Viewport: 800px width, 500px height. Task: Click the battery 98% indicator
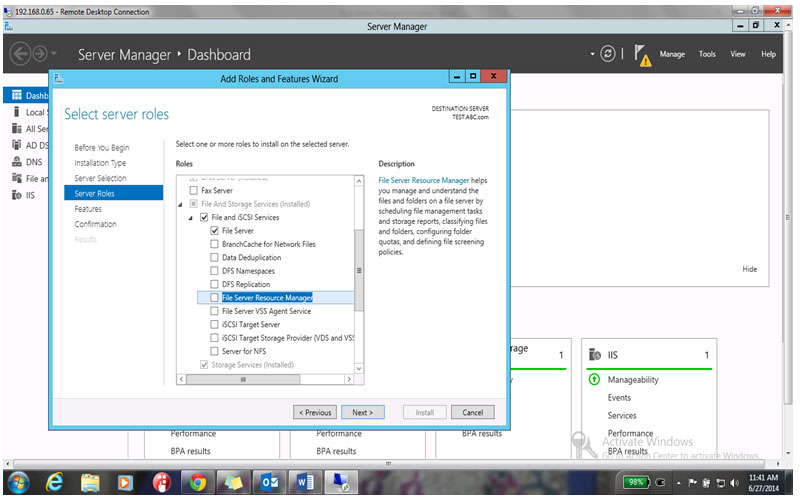(636, 482)
